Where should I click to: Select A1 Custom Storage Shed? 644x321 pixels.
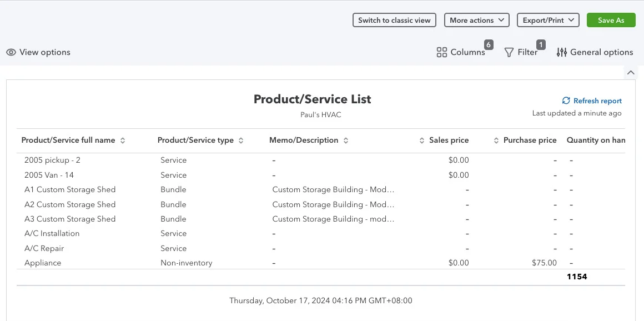(x=70, y=189)
